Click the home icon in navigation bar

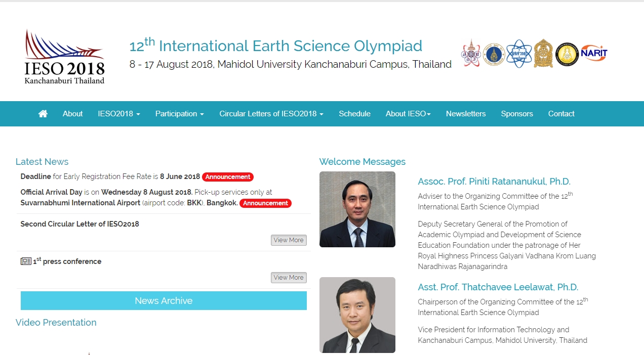pos(43,114)
